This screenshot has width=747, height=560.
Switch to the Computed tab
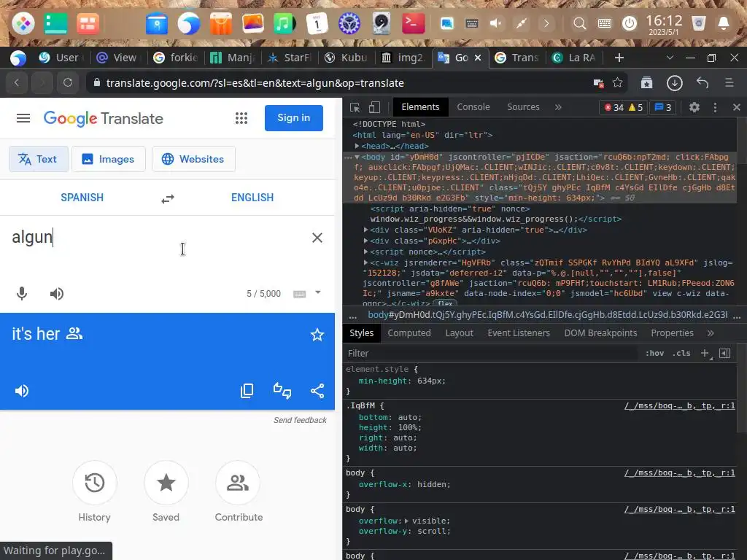coord(409,332)
